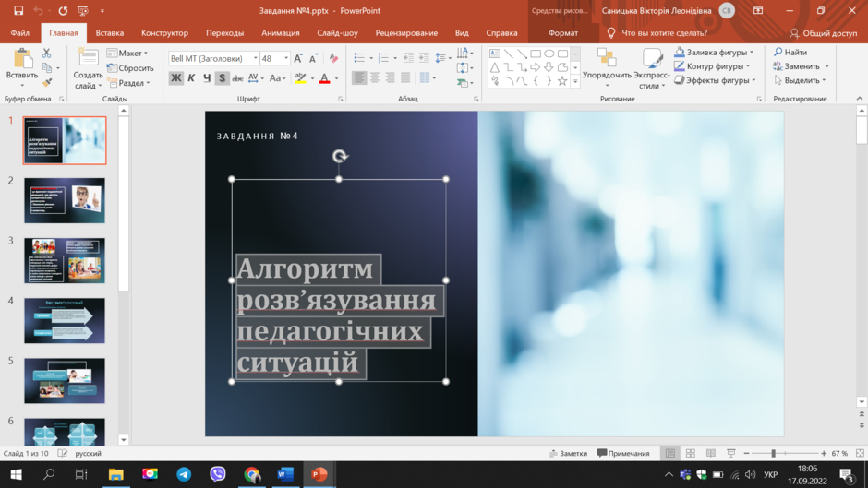Switch to the Transitions (Переходы) tab
868x488 pixels.
224,32
